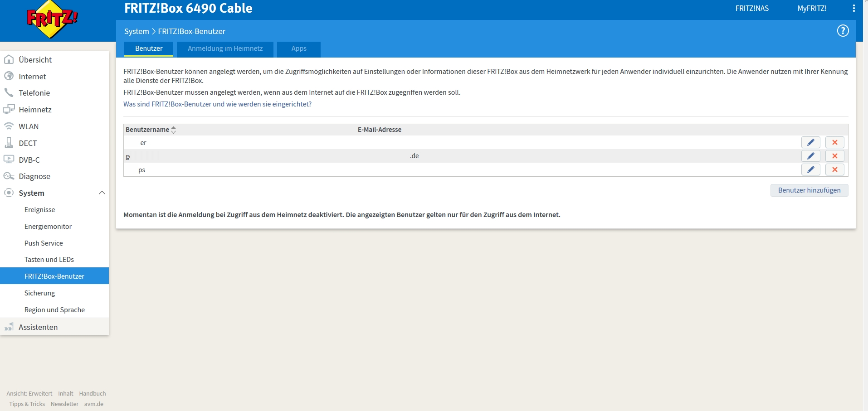The height and width of the screenshot is (411, 868).
Task: Open Assistenten in sidebar
Action: click(38, 327)
